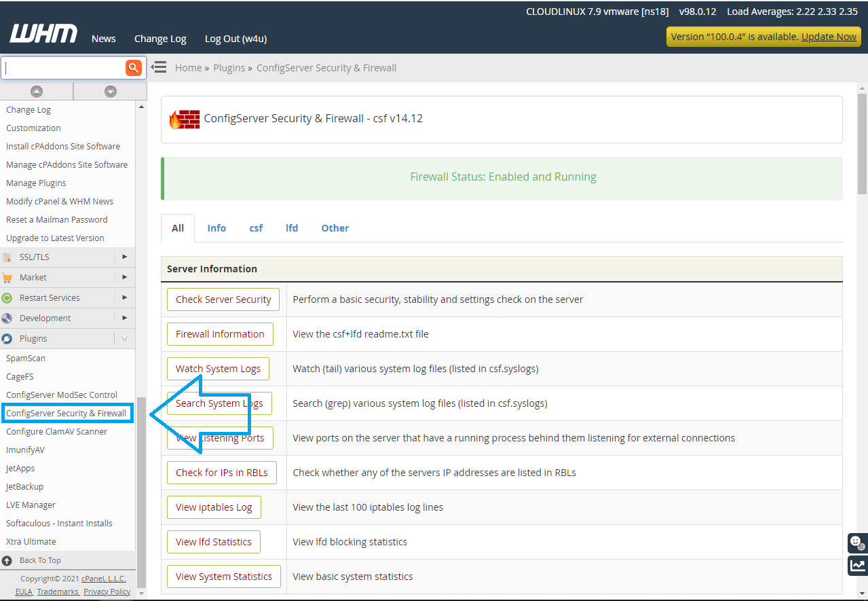
Task: Click the Plugins breadcrumb link
Action: 229,68
